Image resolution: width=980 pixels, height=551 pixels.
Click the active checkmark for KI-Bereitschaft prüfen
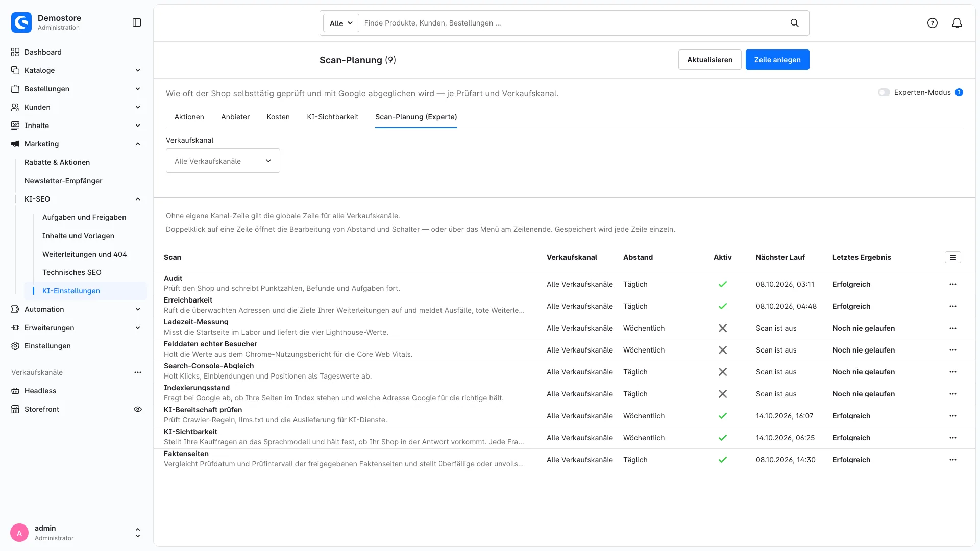click(723, 416)
